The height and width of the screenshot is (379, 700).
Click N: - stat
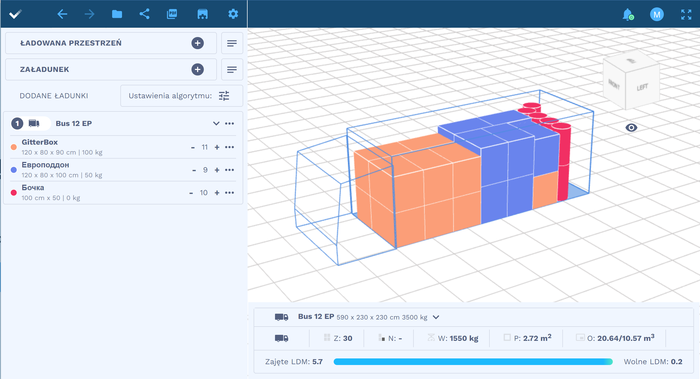pos(390,338)
